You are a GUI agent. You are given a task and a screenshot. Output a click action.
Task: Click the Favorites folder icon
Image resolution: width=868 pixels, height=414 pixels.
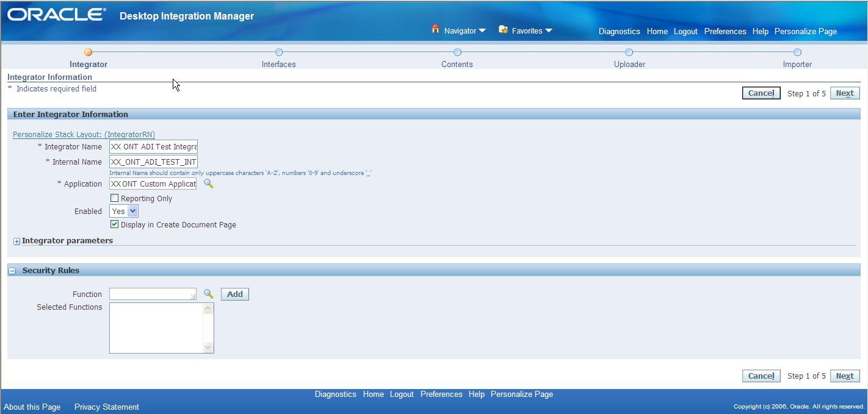tap(502, 29)
